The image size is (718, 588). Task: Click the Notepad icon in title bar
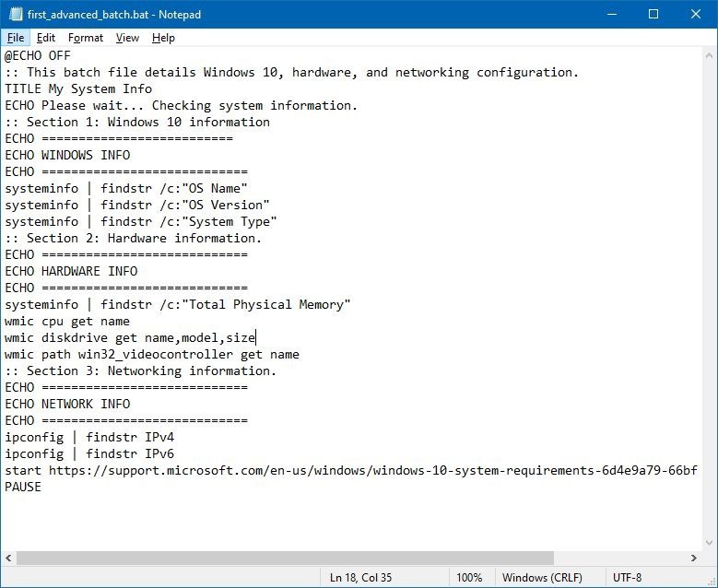coord(15,14)
